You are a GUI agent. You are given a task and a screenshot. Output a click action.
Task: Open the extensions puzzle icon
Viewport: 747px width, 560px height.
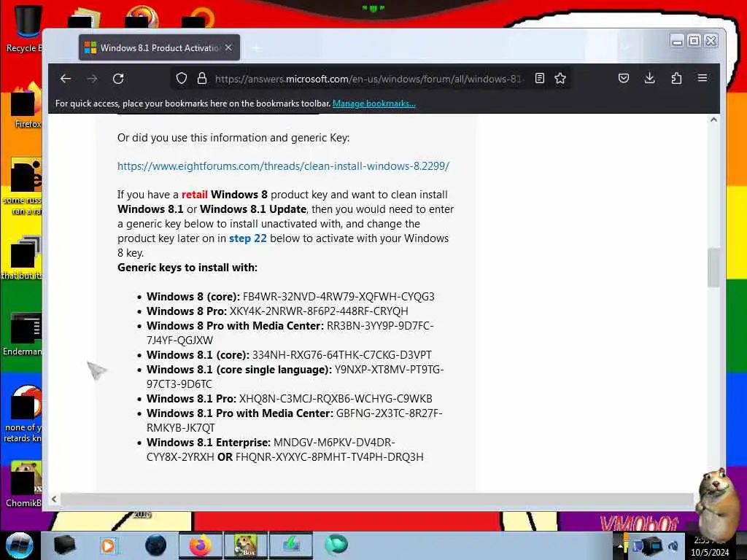click(676, 78)
